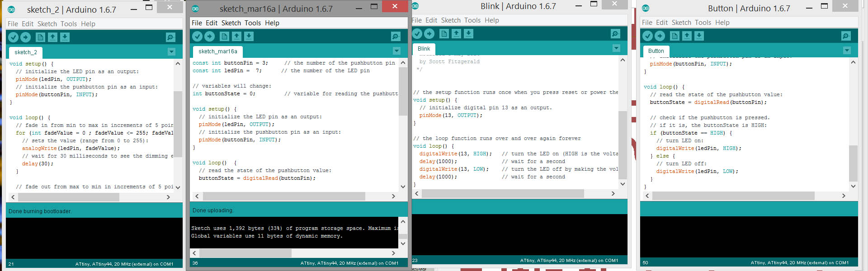Expand tab options dropdown in sketch_mar16a window
This screenshot has height=271, width=868.
coord(396,51)
